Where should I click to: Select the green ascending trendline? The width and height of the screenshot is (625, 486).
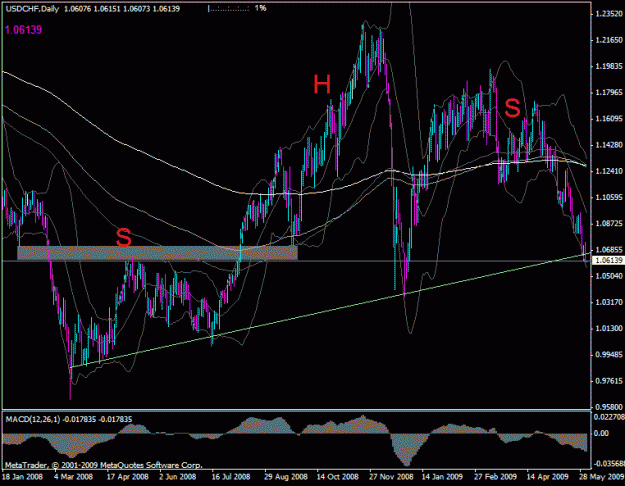click(x=331, y=310)
